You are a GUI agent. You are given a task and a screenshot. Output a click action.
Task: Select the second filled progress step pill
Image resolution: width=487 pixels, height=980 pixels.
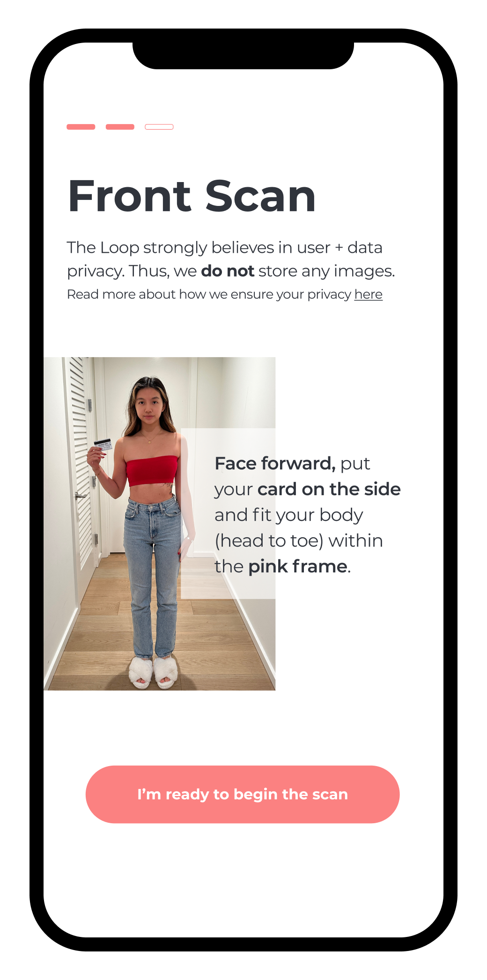click(120, 127)
